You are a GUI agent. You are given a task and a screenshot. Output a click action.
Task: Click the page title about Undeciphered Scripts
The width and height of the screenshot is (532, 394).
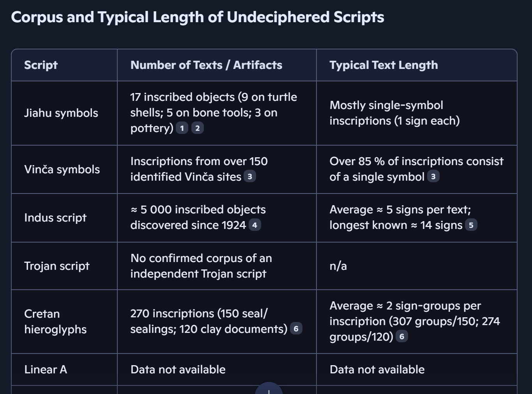(198, 17)
